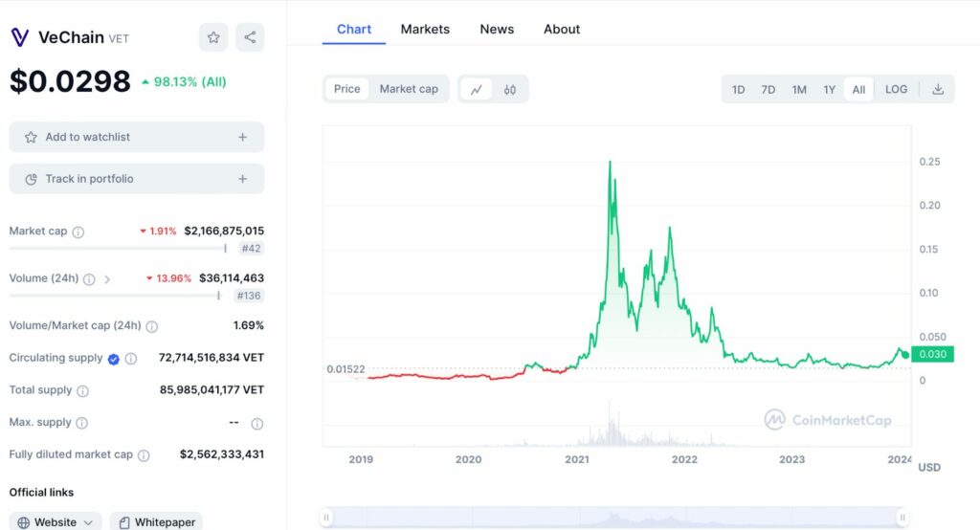Click the document icon on Whitepaper

click(124, 522)
